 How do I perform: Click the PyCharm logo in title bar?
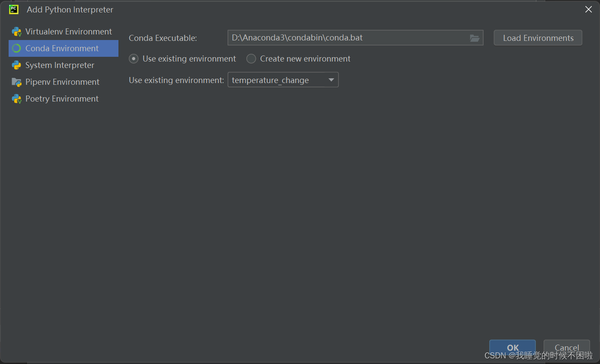point(14,9)
